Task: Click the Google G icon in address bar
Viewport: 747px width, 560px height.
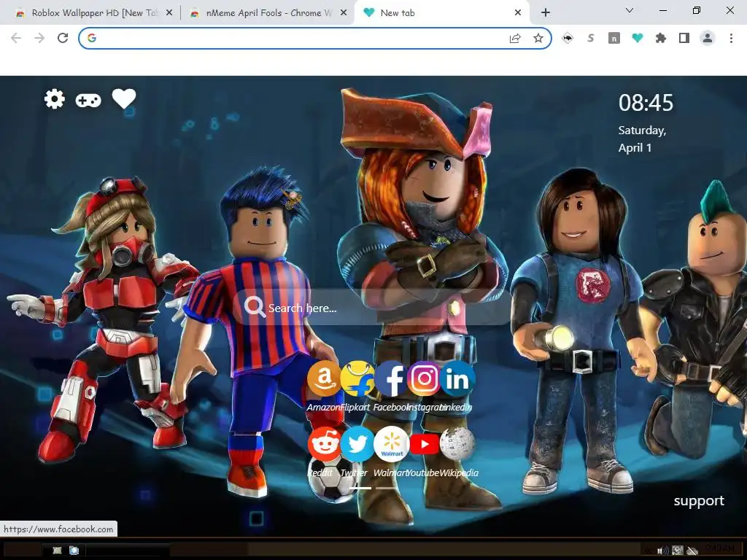Action: click(x=92, y=38)
